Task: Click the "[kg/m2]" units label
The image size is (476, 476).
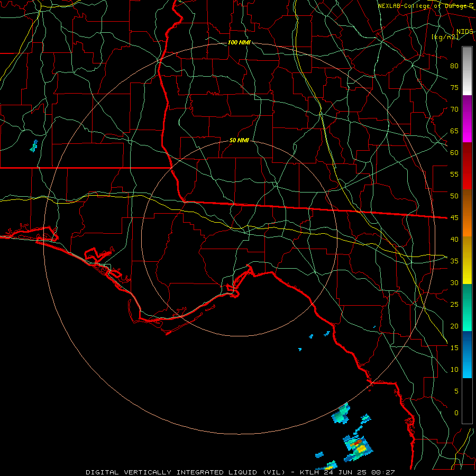Action: (x=445, y=37)
